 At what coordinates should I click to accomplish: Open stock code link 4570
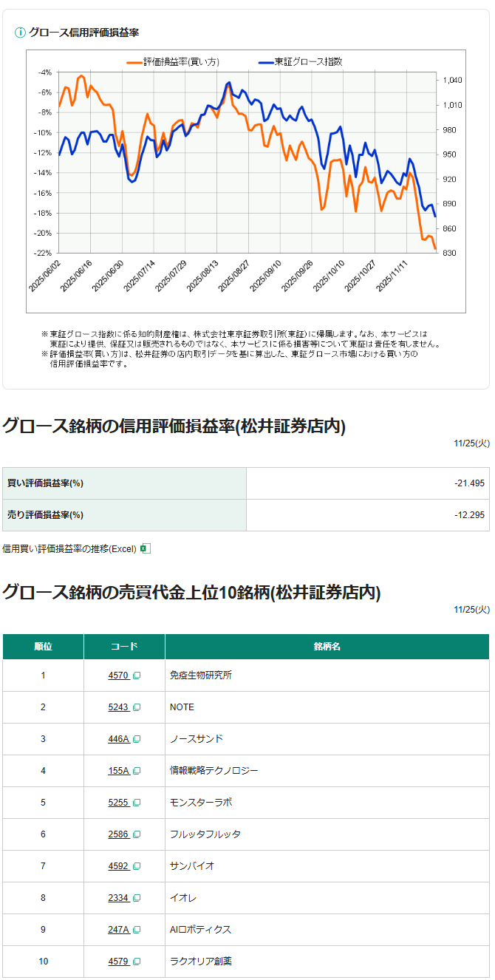click(118, 676)
